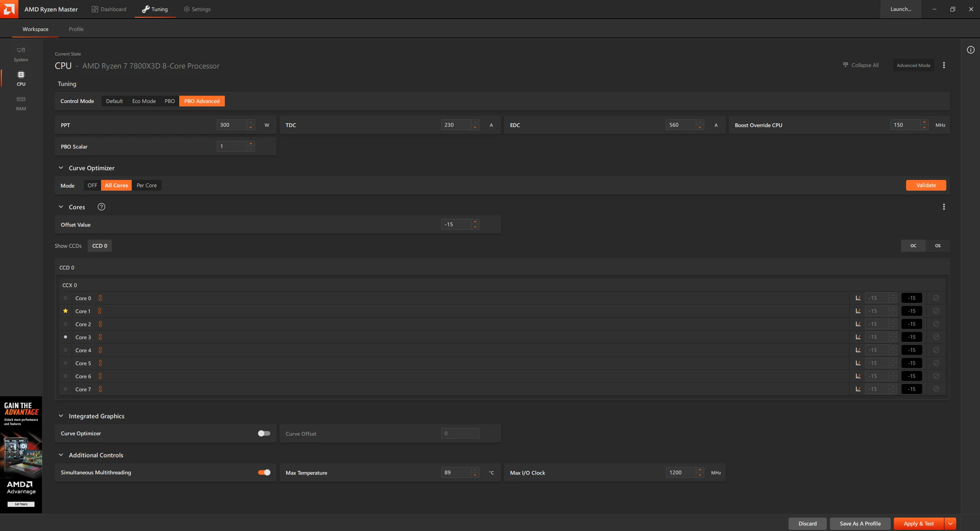The image size is (980, 531).
Task: Click the PBO Scalar input field
Action: pos(231,146)
